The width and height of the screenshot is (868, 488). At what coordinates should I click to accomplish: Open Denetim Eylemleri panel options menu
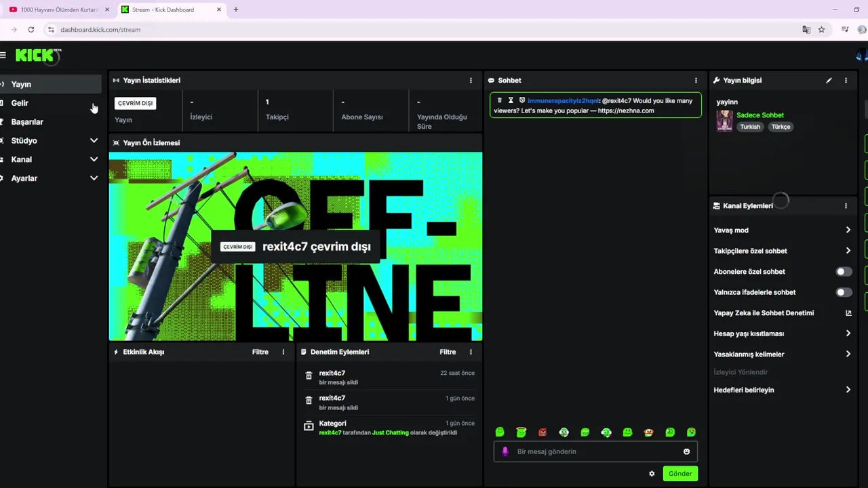point(471,352)
